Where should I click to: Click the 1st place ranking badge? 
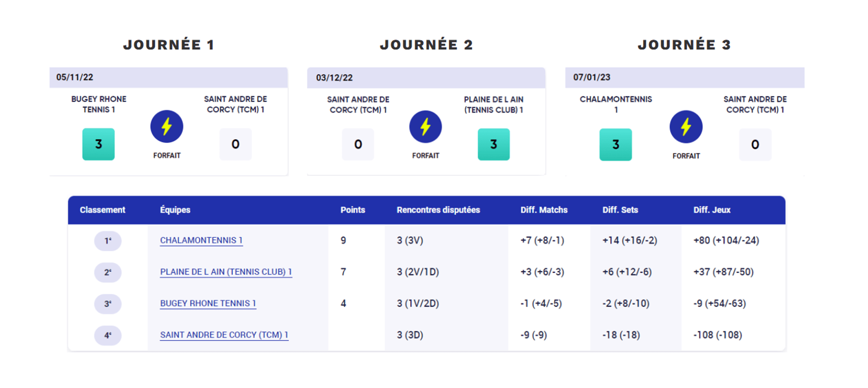coord(108,241)
